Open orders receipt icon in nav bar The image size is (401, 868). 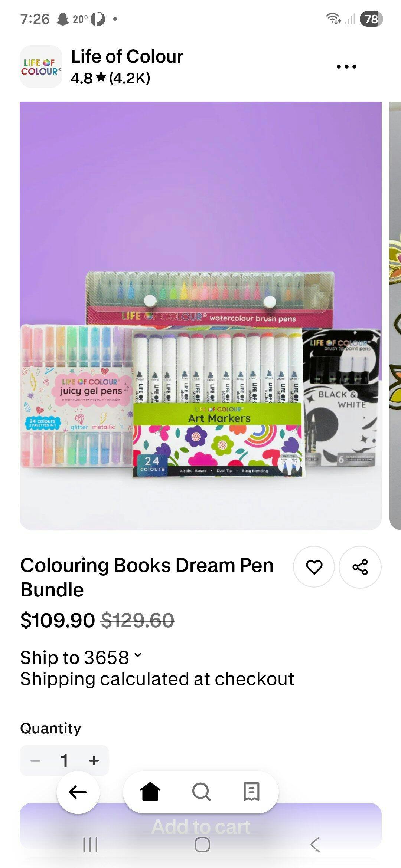tap(251, 792)
